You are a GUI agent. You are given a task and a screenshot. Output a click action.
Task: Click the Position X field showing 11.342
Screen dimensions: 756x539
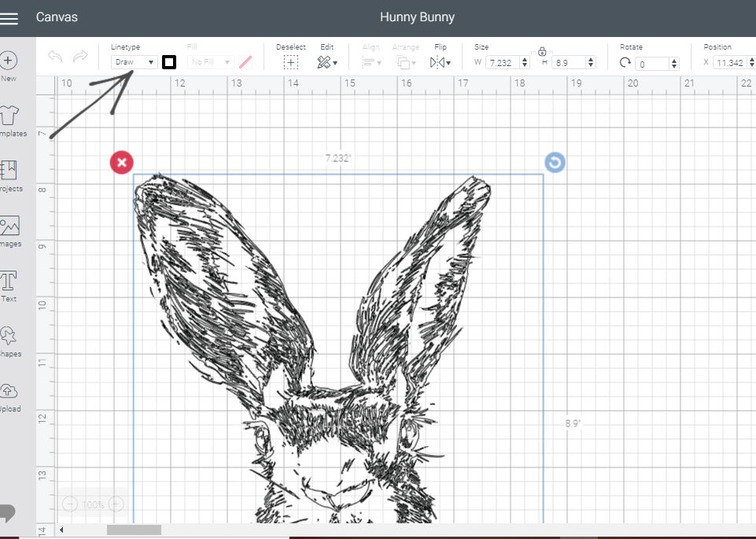730,63
